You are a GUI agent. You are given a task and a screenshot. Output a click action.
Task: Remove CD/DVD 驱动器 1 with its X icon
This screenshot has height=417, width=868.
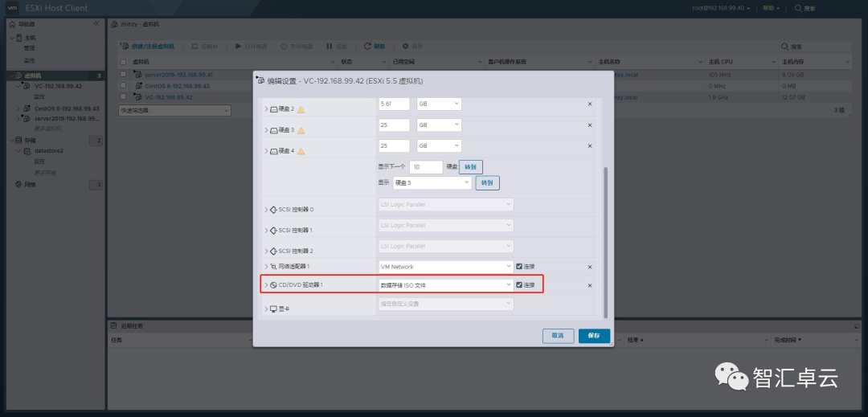(x=590, y=285)
